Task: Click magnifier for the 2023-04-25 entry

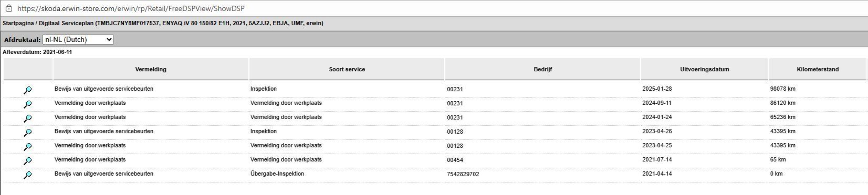Action: 28,147
